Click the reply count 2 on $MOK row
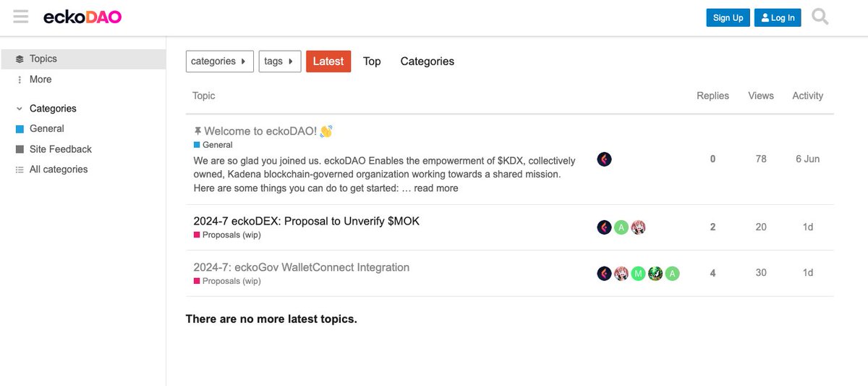This screenshot has width=868, height=386. [712, 227]
